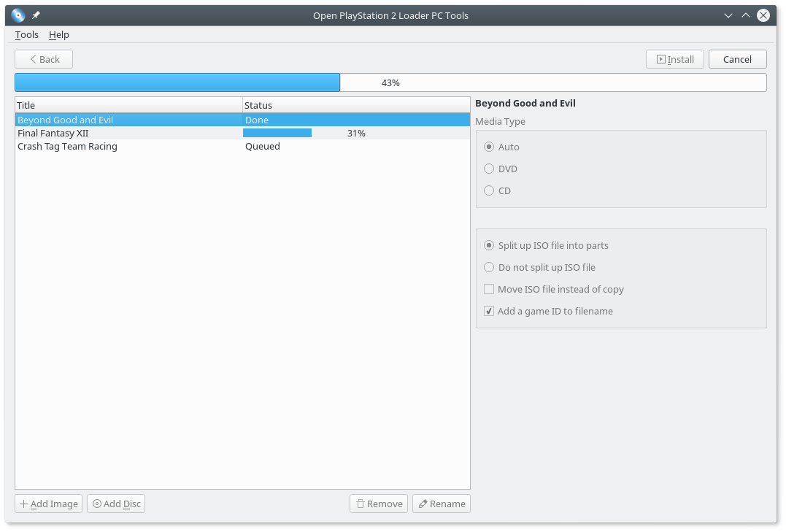Close the OPL PC Tools window

point(763,15)
